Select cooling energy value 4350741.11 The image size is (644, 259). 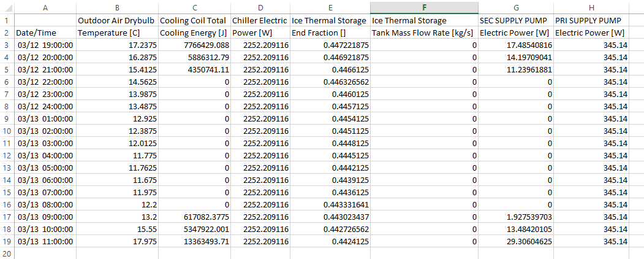click(x=194, y=69)
